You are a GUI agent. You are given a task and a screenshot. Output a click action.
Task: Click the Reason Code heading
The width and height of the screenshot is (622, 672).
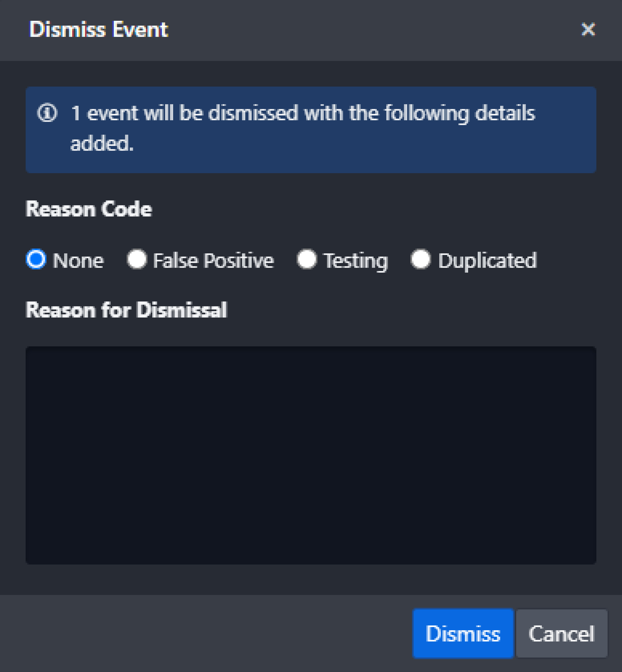[89, 209]
